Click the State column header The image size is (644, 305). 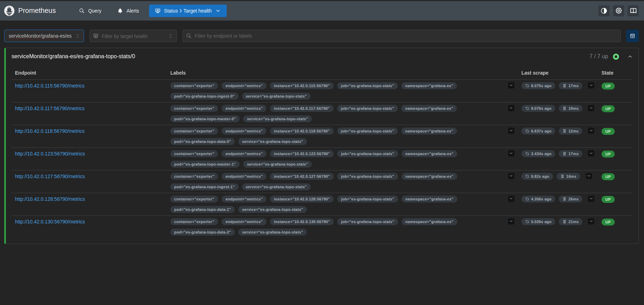[x=607, y=73]
